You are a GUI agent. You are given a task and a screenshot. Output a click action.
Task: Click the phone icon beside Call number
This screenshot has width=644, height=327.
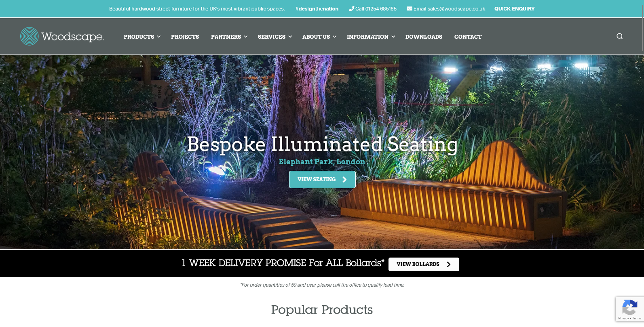pos(351,8)
